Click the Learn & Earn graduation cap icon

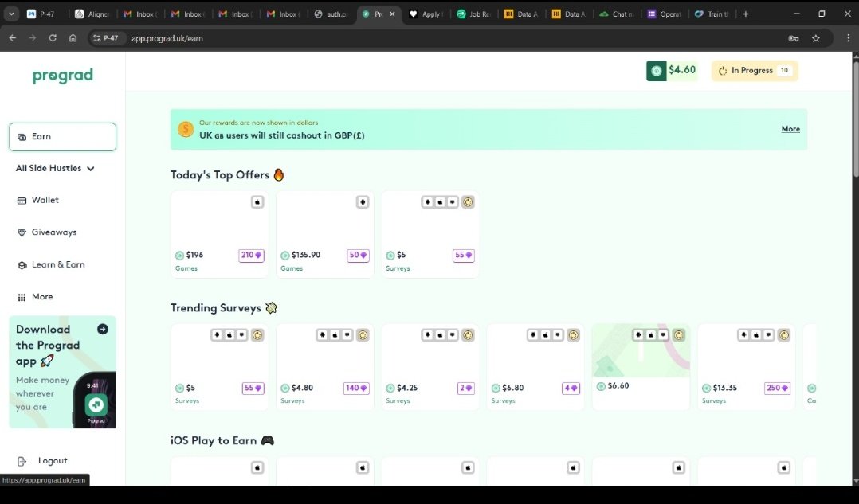(x=22, y=265)
